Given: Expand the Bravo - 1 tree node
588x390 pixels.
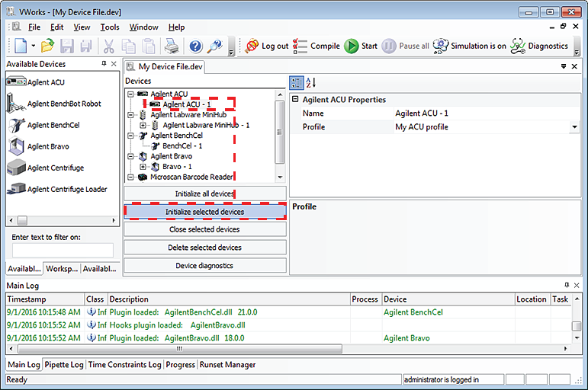Looking at the screenshot, I should tap(143, 166).
